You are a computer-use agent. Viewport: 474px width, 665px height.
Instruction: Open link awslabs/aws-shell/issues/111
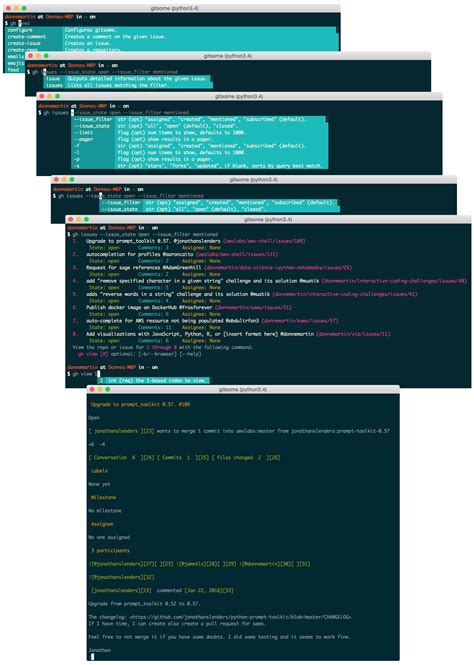237,254
